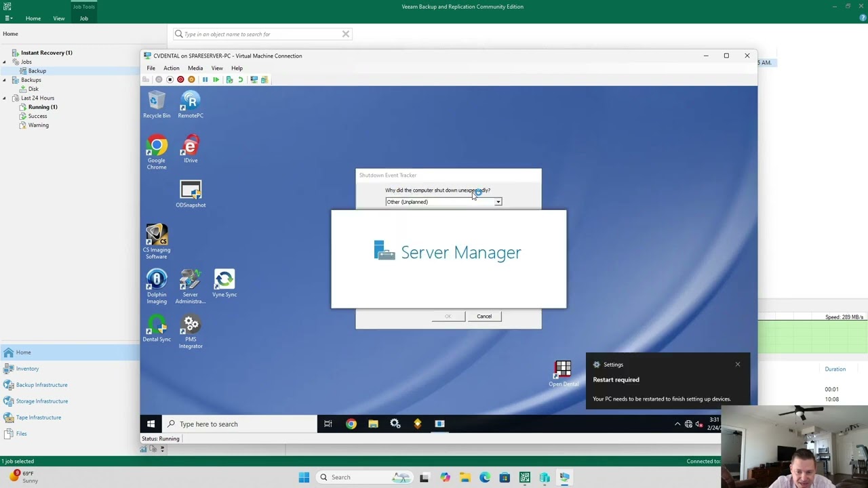Select Vyne Sync desktop icon
868x488 pixels.
224,283
